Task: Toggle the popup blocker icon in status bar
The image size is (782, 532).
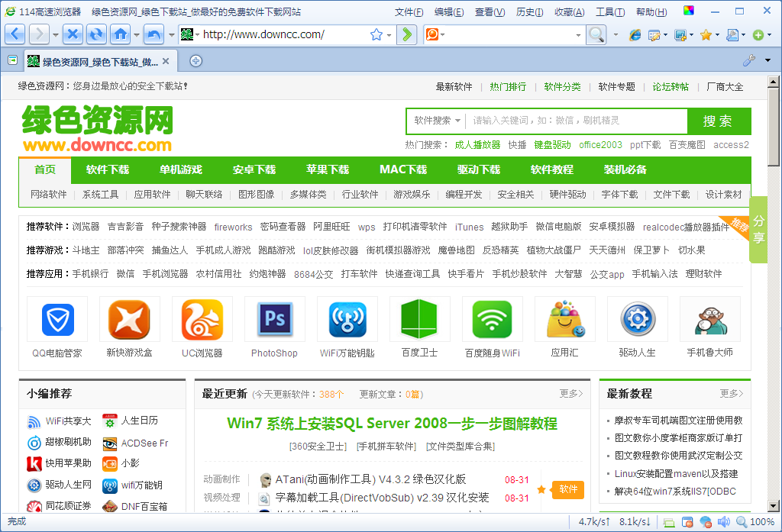Action: (687, 522)
